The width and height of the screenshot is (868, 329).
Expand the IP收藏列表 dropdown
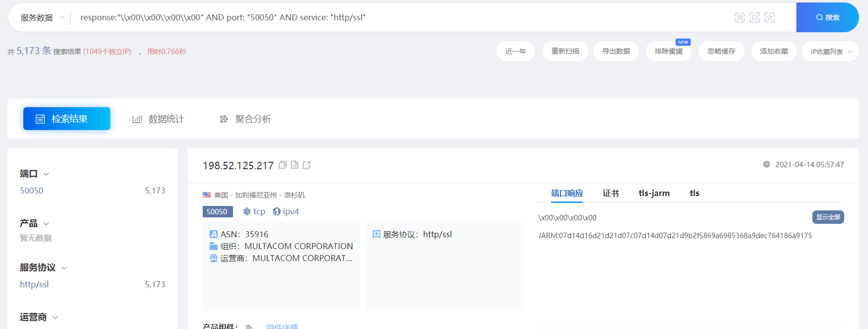(830, 51)
